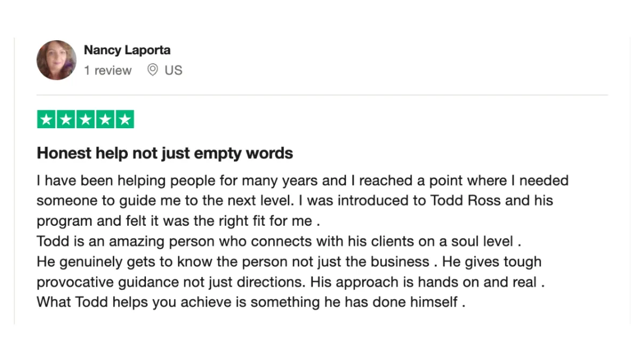Image resolution: width=644 pixels, height=362 pixels.
Task: Click the US country label
Action: (173, 70)
